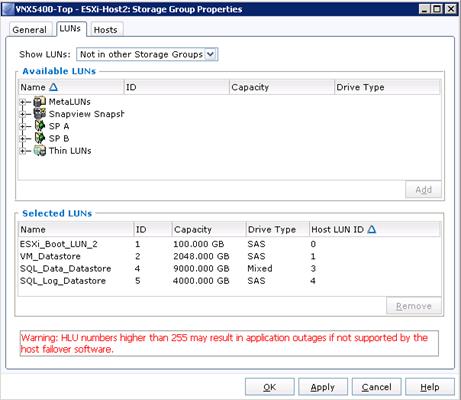Click the Capacity column header in Selected LUNs
461x400 pixels.
tap(209, 229)
